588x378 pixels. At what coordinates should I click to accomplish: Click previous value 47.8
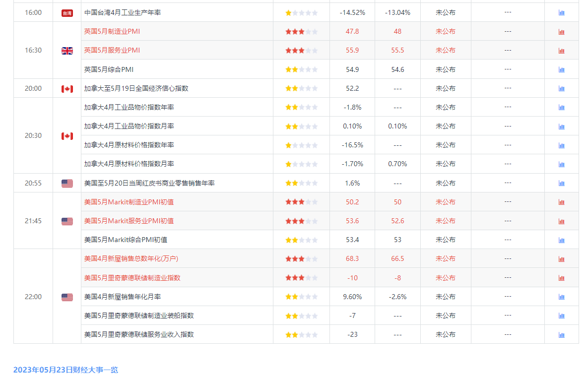coord(352,32)
